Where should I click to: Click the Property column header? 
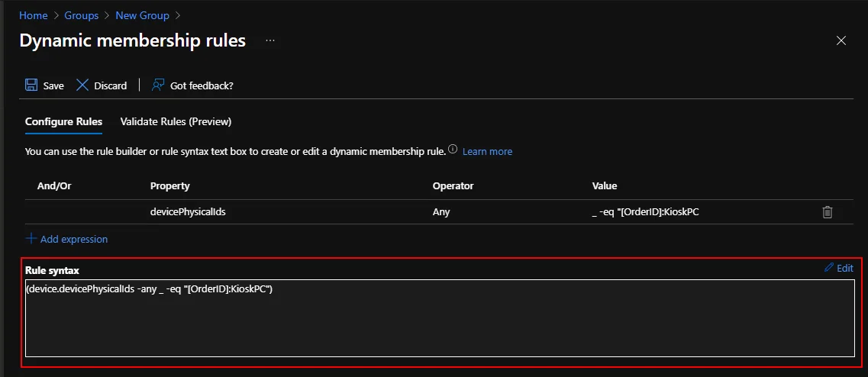(170, 186)
